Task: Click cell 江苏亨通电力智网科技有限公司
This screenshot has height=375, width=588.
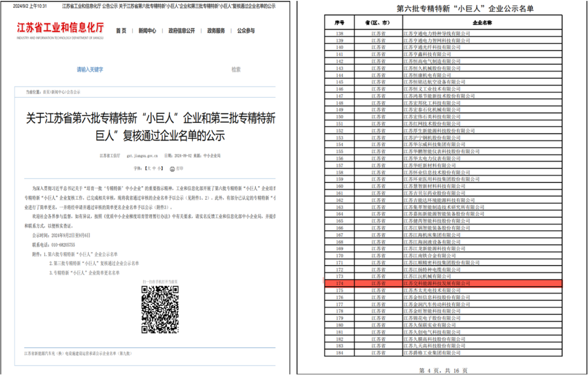Action: coord(482,40)
